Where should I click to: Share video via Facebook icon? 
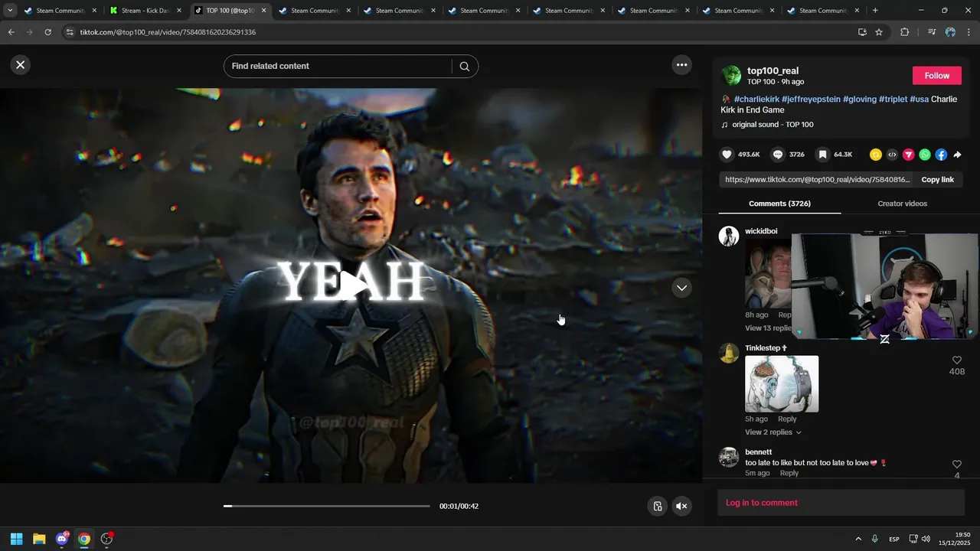pos(941,155)
